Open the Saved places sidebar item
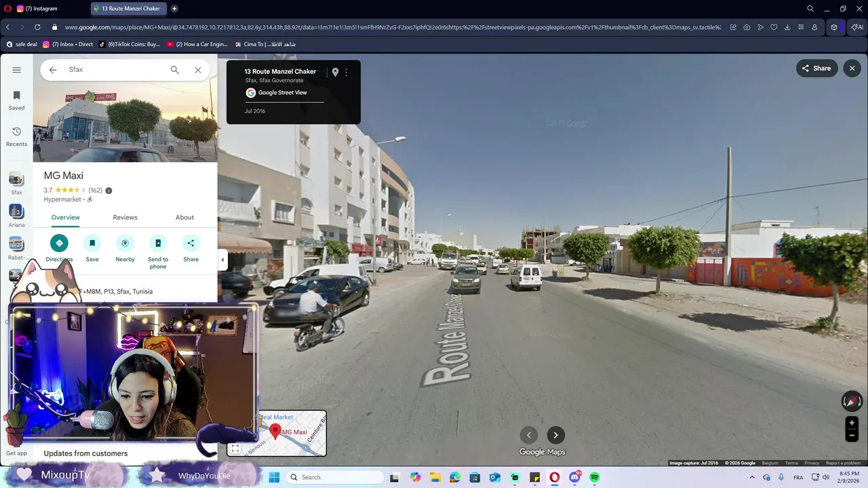The width and height of the screenshot is (868, 488). pyautogui.click(x=17, y=100)
